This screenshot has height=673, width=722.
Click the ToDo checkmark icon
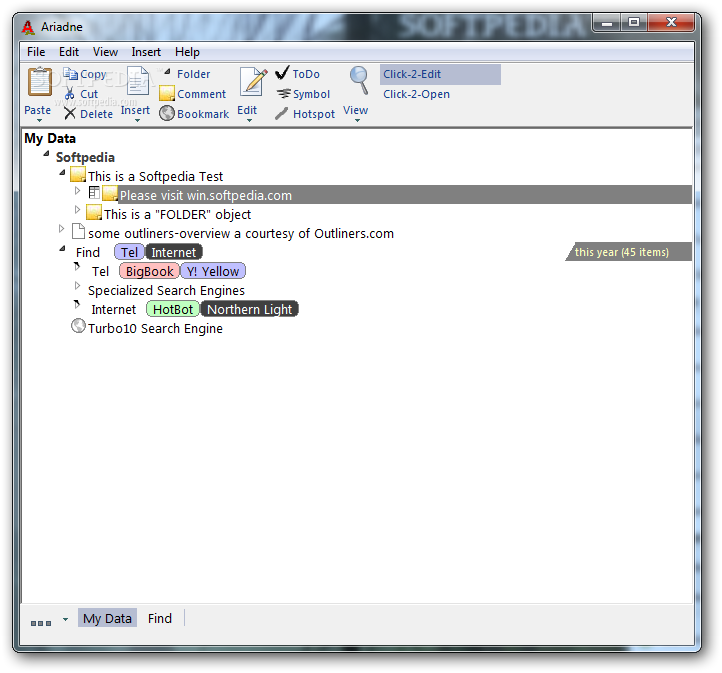[282, 73]
